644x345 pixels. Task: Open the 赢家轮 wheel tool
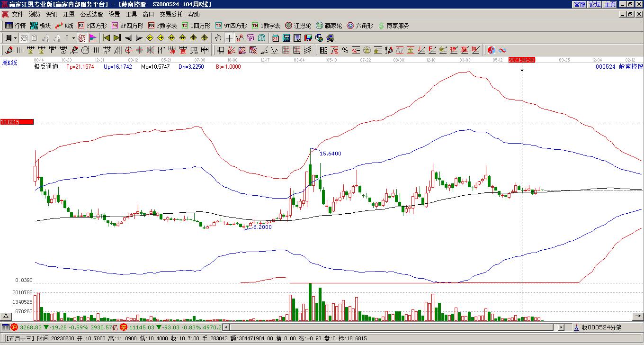click(x=329, y=26)
